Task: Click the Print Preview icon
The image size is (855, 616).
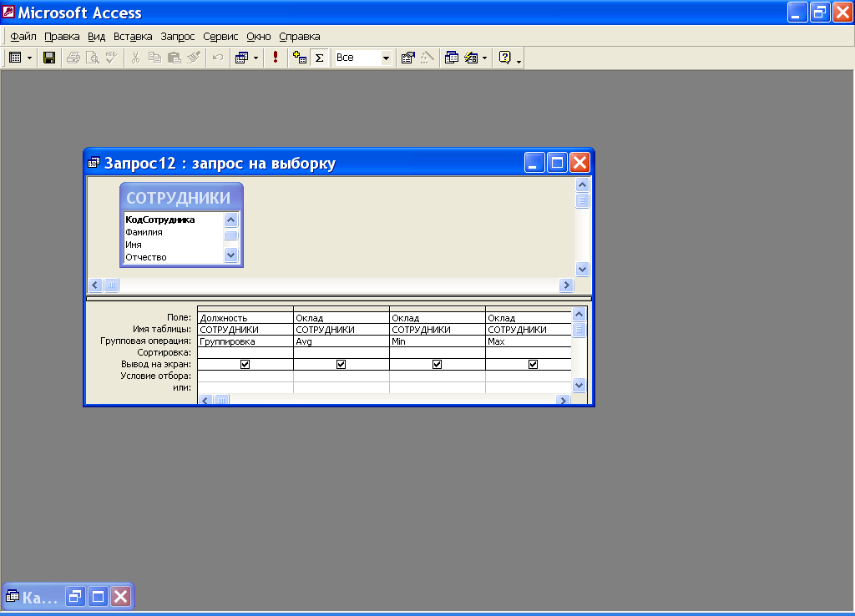Action: 93,58
